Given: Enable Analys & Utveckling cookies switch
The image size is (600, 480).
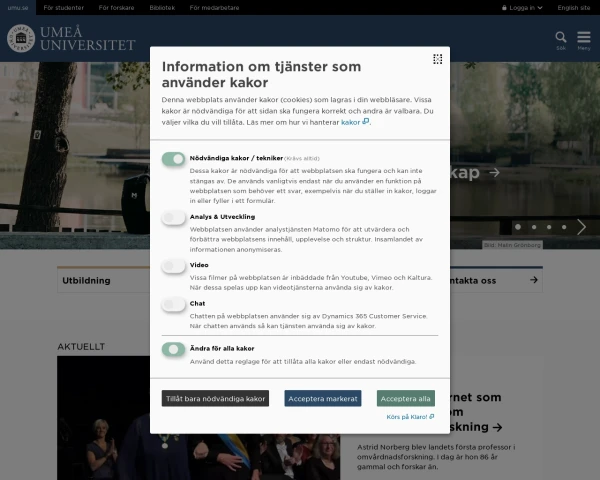Looking at the screenshot, I should click(173, 218).
